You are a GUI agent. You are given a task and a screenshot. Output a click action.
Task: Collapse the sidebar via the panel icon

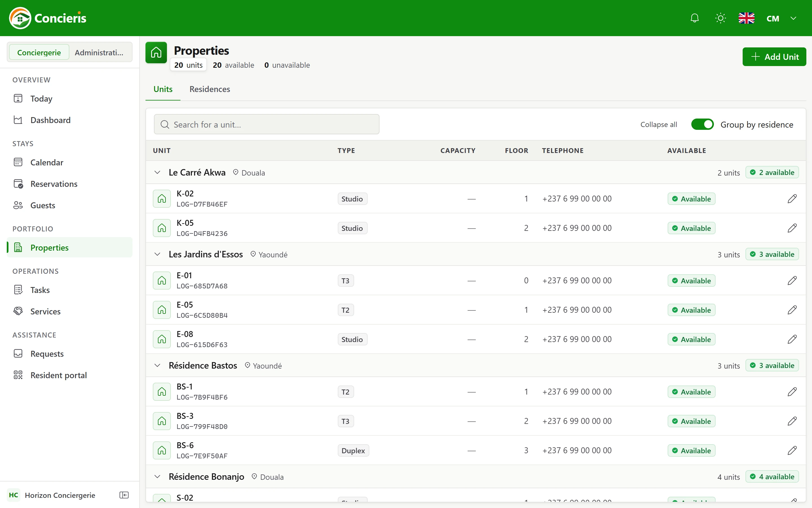pyautogui.click(x=124, y=495)
